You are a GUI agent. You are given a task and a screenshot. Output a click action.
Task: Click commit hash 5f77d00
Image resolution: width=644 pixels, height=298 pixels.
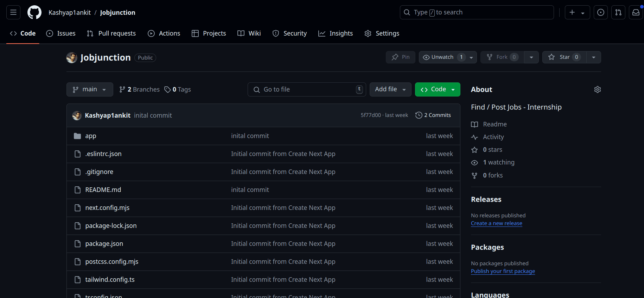click(x=371, y=115)
